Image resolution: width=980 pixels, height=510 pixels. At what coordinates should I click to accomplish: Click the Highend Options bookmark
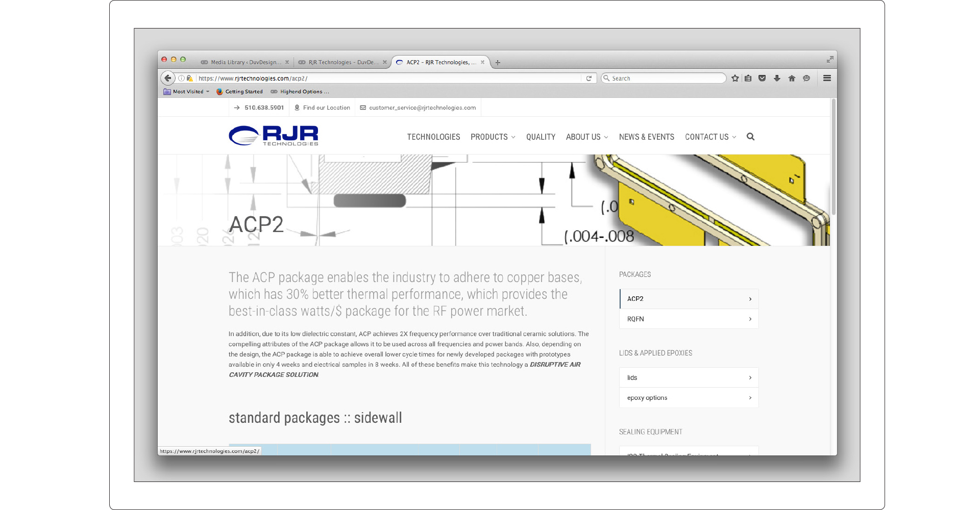tap(300, 92)
